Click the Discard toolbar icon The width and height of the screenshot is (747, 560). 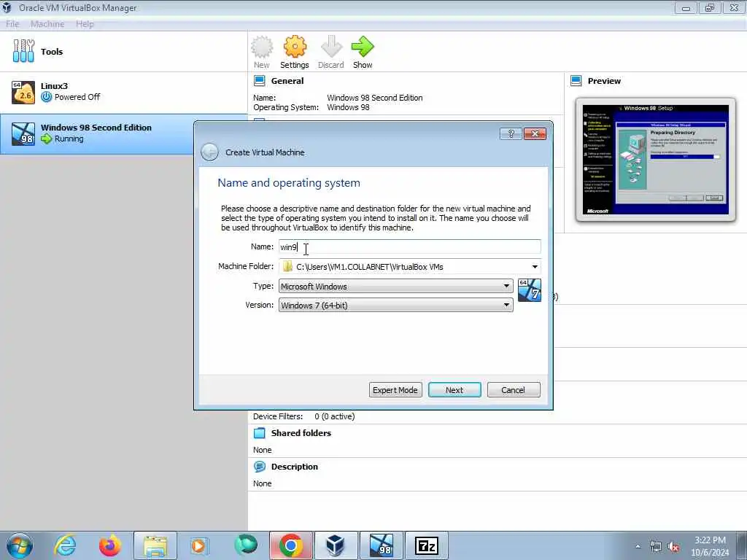click(x=331, y=52)
